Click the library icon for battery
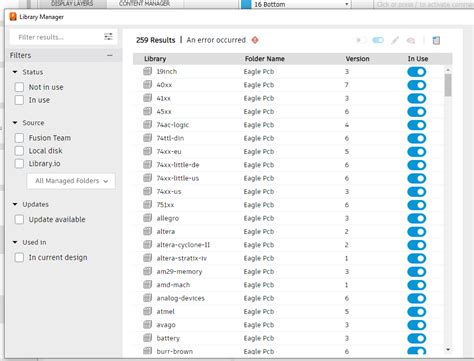This screenshot has width=474, height=361. 147,338
